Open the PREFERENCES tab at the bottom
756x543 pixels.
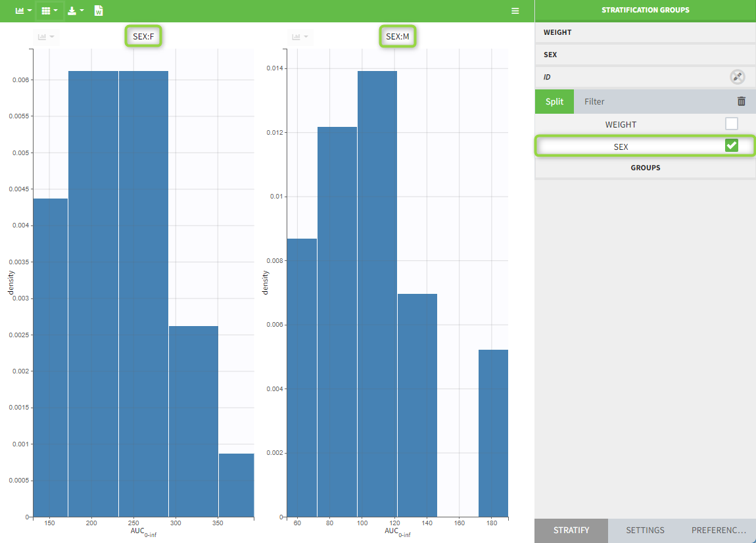point(719,530)
